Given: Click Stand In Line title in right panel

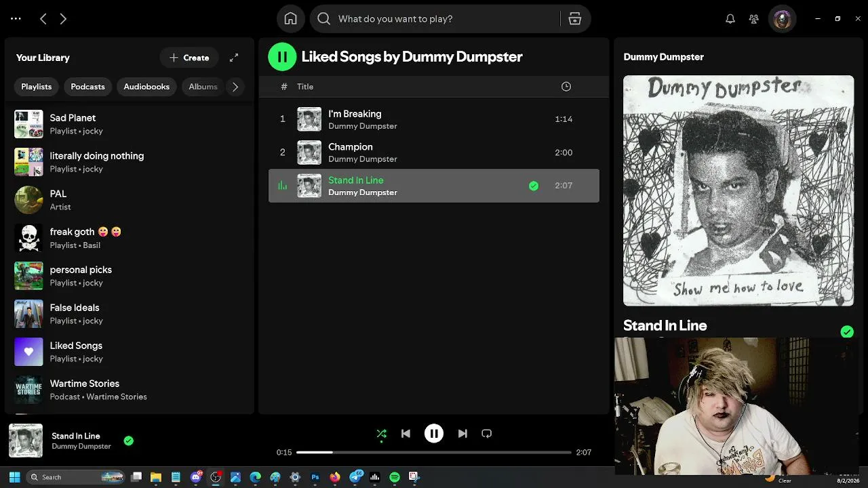Looking at the screenshot, I should click(665, 325).
